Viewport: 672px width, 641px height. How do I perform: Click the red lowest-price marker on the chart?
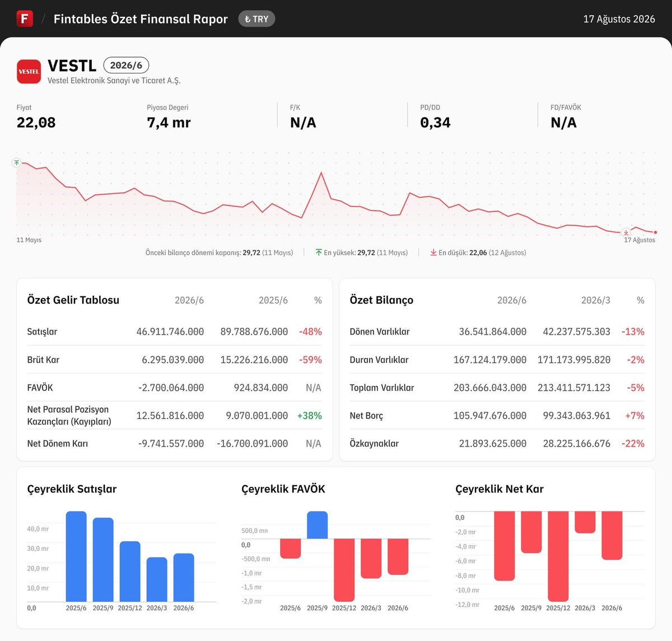(x=626, y=232)
